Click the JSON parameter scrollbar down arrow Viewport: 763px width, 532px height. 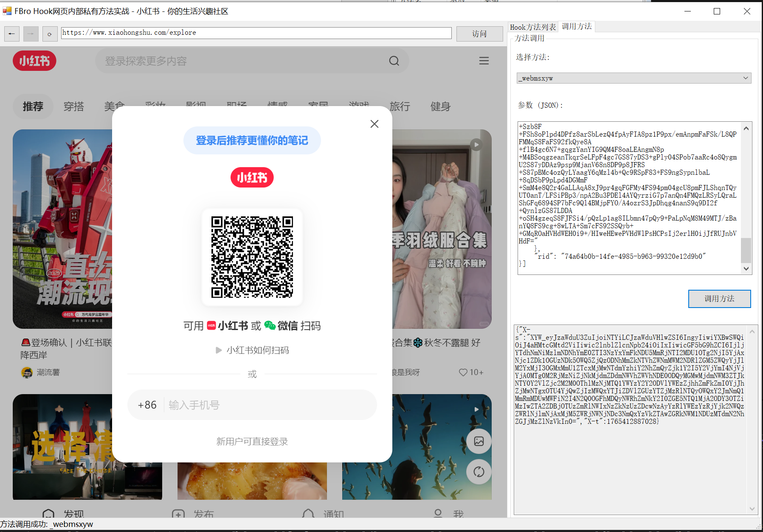pyautogui.click(x=746, y=269)
